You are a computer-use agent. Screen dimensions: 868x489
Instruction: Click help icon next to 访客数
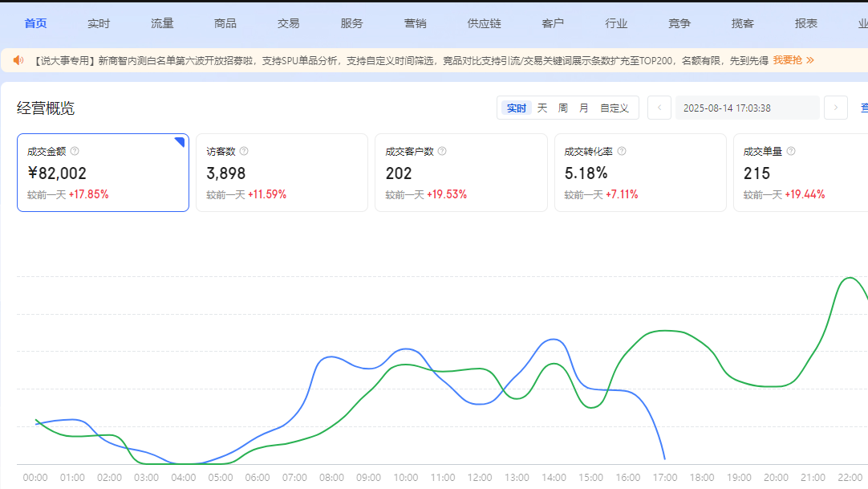[244, 151]
